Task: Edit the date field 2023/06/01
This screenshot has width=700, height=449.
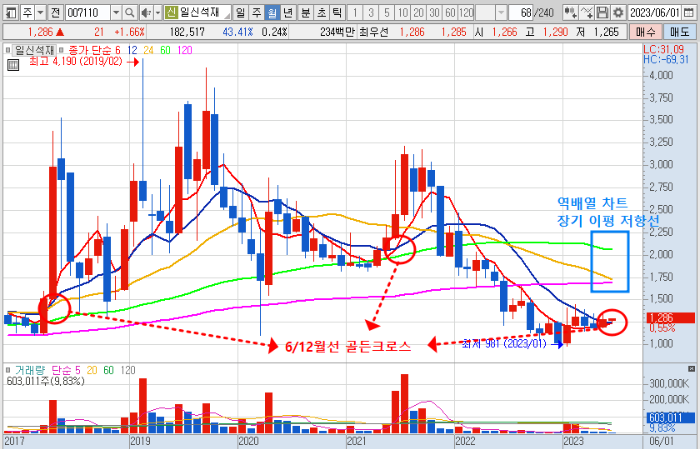Action: (655, 12)
